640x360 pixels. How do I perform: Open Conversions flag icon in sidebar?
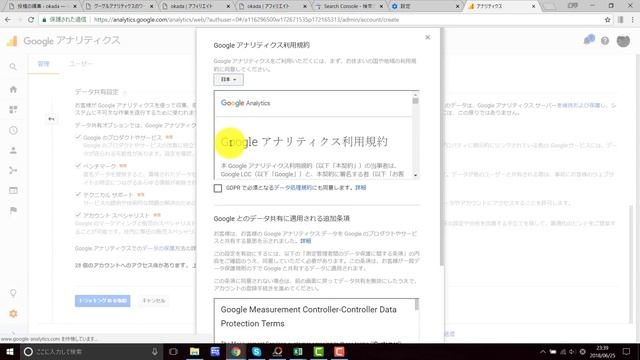tap(13, 210)
